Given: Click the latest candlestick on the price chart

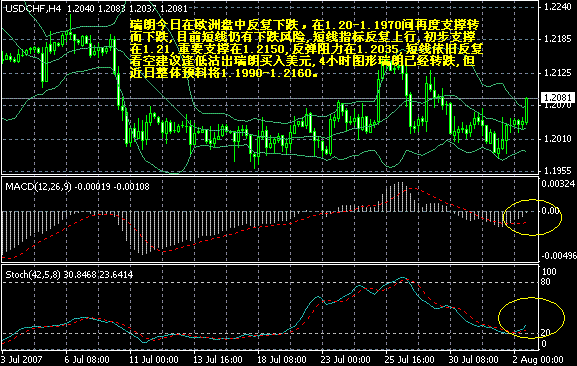Looking at the screenshot, I should coord(527,111).
